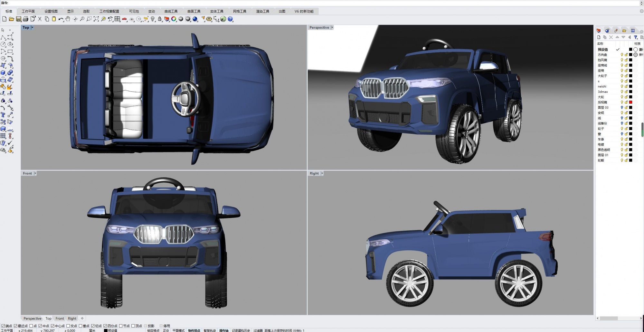Click the Zoom Extents icon
Screen dimensions: 644x332
click(x=96, y=19)
